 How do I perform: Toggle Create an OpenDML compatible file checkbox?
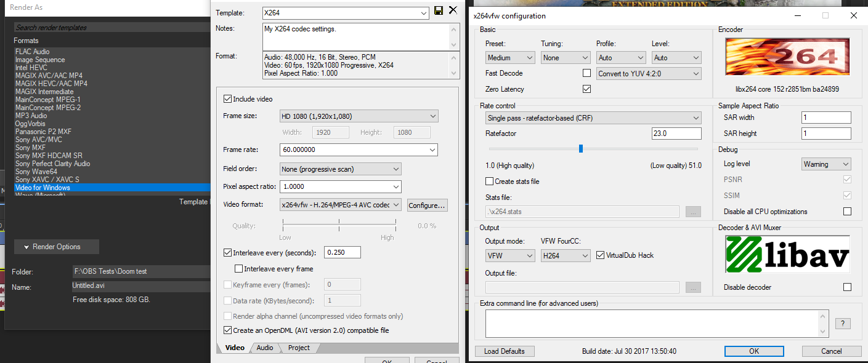click(x=228, y=330)
